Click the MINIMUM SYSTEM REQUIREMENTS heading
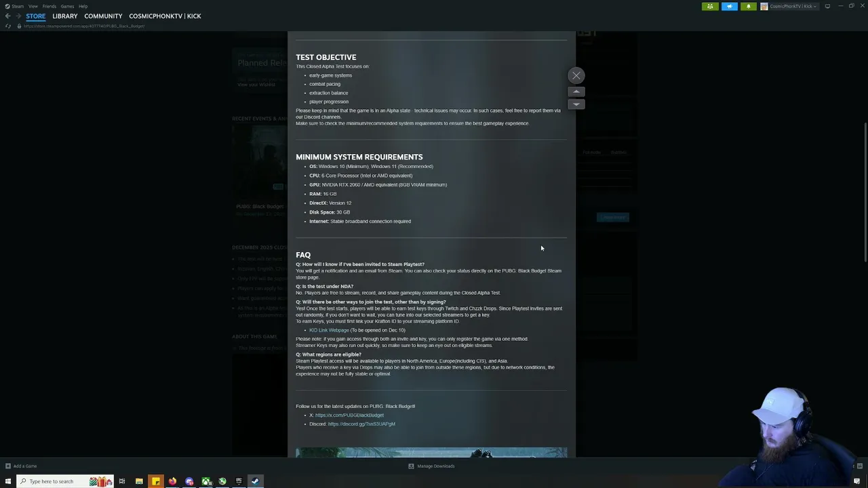Image resolution: width=868 pixels, height=488 pixels. (x=359, y=157)
